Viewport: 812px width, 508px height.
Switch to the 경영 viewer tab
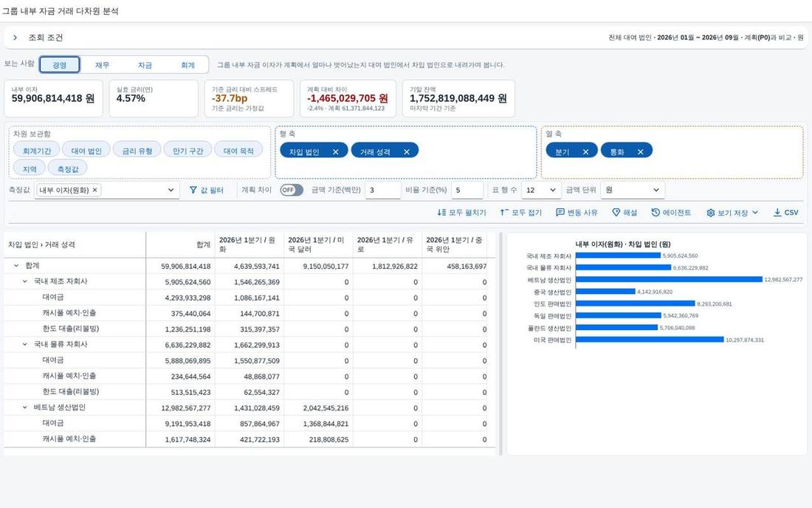click(60, 65)
